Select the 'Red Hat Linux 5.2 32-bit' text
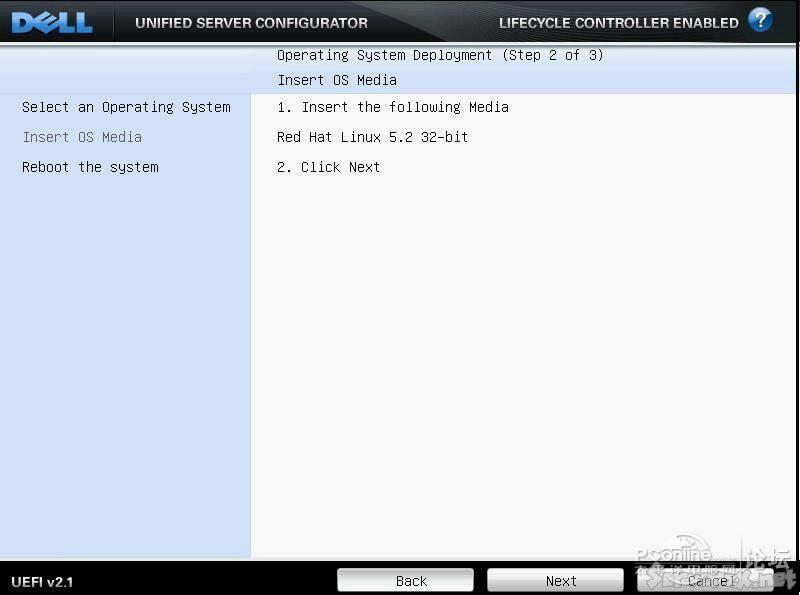This screenshot has height=595, width=800. [x=372, y=137]
